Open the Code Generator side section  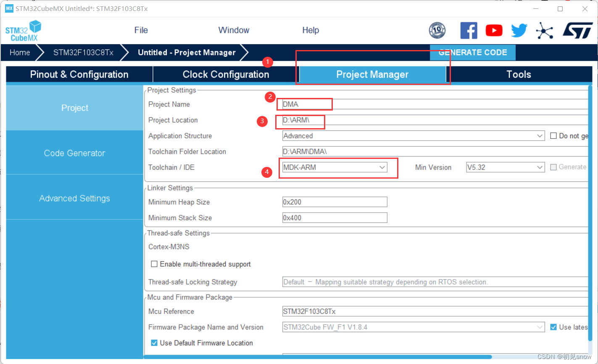click(x=75, y=153)
